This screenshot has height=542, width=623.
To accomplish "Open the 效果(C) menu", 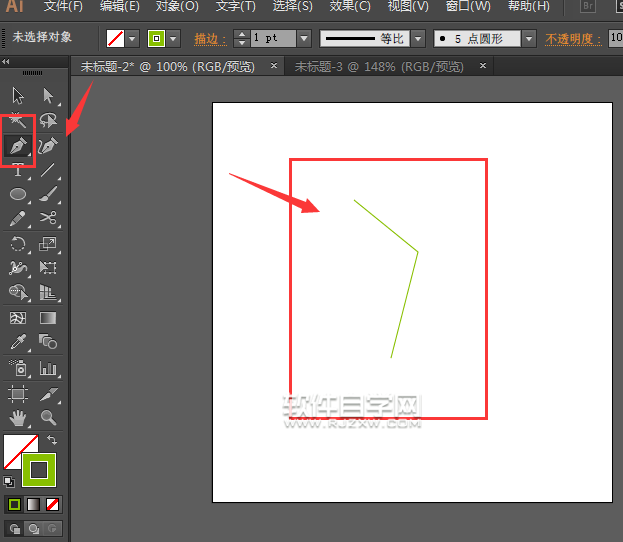I will pyautogui.click(x=349, y=6).
